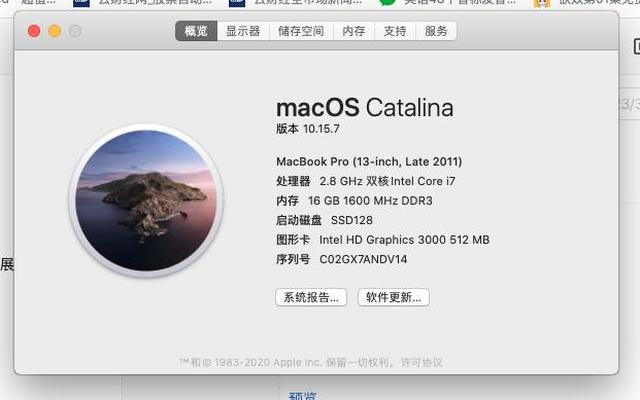
Task: Minimize window with the yellow button
Action: pyautogui.click(x=54, y=31)
